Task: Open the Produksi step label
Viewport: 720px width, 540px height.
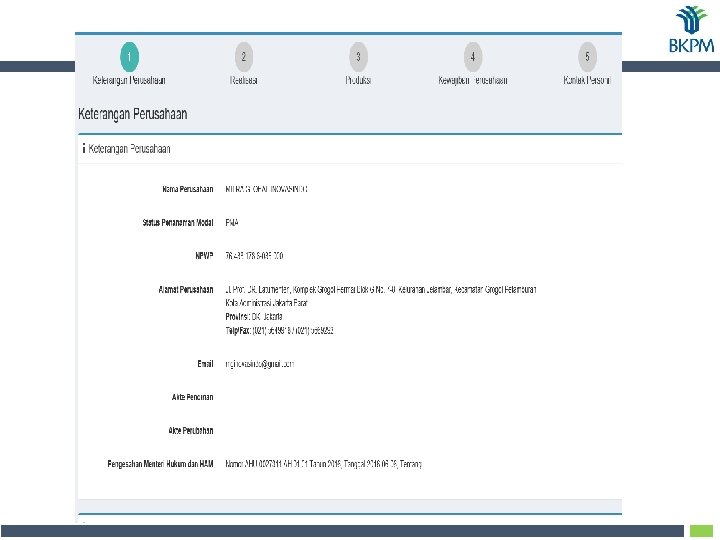Action: pos(358,80)
